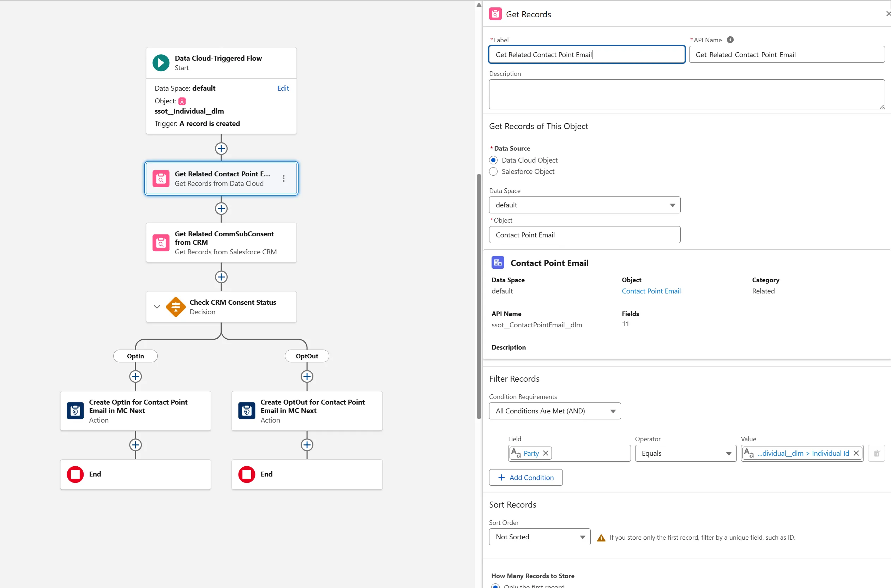This screenshot has width=891, height=588.
Task: Click the Check CRM Consent Status decision icon
Action: pos(176,307)
